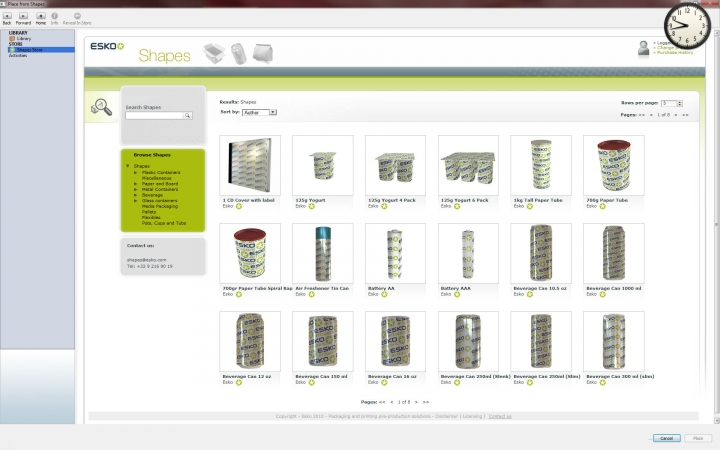Go to Home via toolbar icon
The image size is (720, 450).
(x=40, y=16)
